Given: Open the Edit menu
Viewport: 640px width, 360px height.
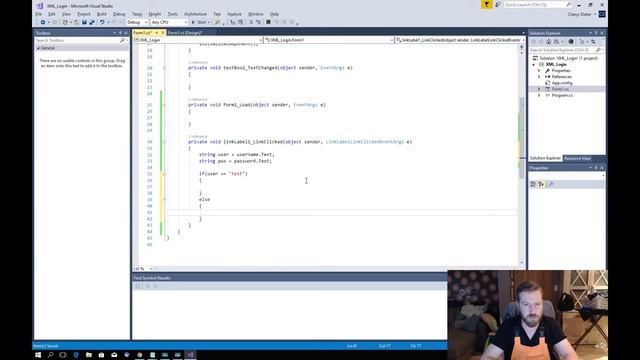Looking at the screenshot, I should point(52,14).
